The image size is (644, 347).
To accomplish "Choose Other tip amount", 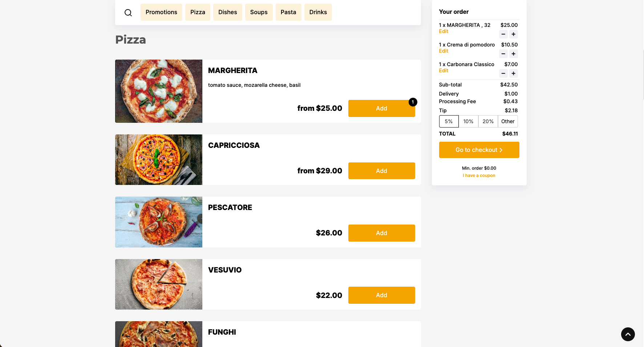I will click(508, 121).
